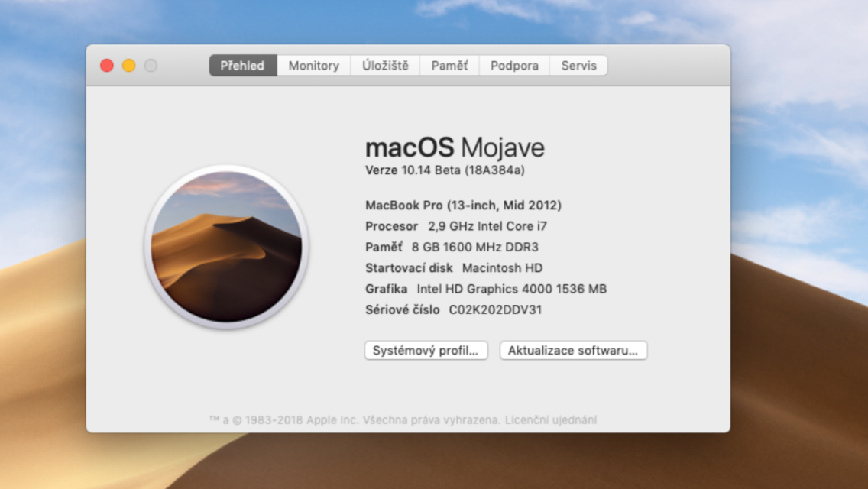This screenshot has height=489, width=868.
Task: Click the memory value '8 GB 1600 MHz DDR3'
Action: point(475,247)
